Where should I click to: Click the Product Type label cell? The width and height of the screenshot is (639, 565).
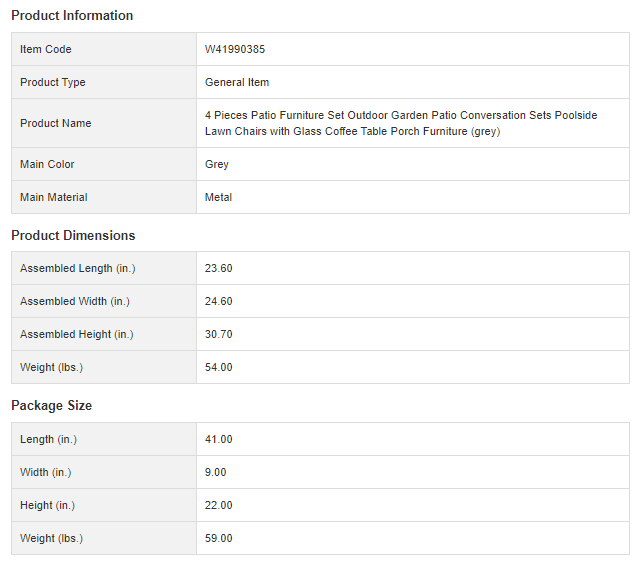pyautogui.click(x=53, y=83)
